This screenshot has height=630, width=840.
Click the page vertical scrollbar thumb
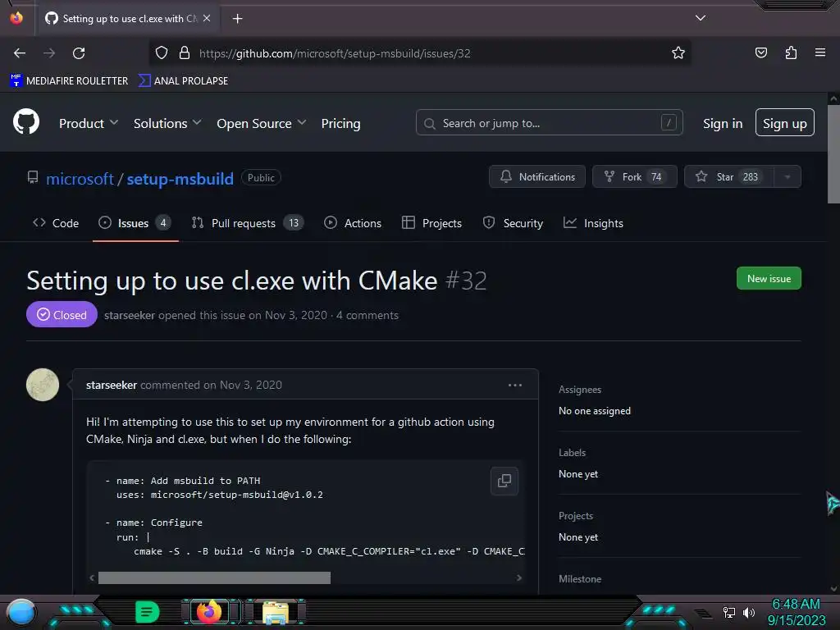(x=833, y=153)
